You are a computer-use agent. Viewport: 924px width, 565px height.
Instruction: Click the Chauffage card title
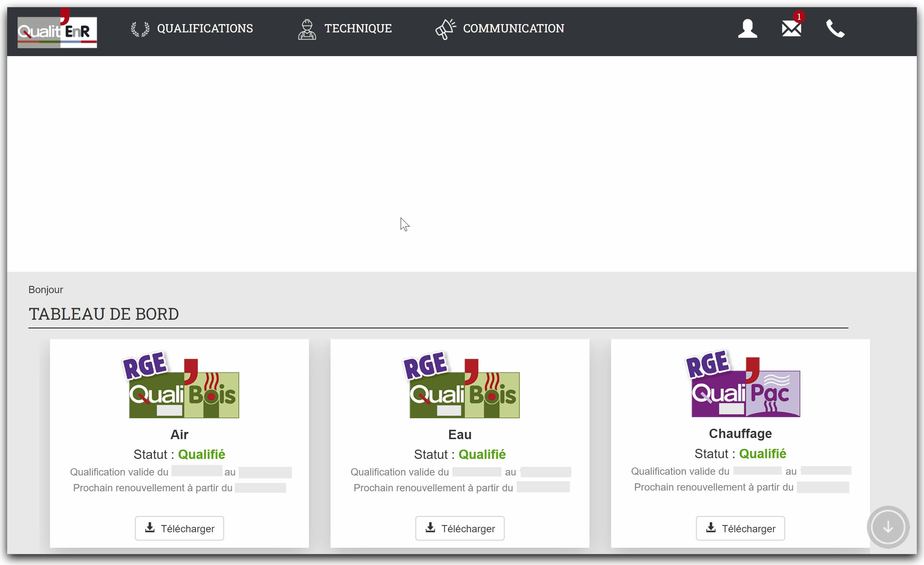[x=740, y=433]
